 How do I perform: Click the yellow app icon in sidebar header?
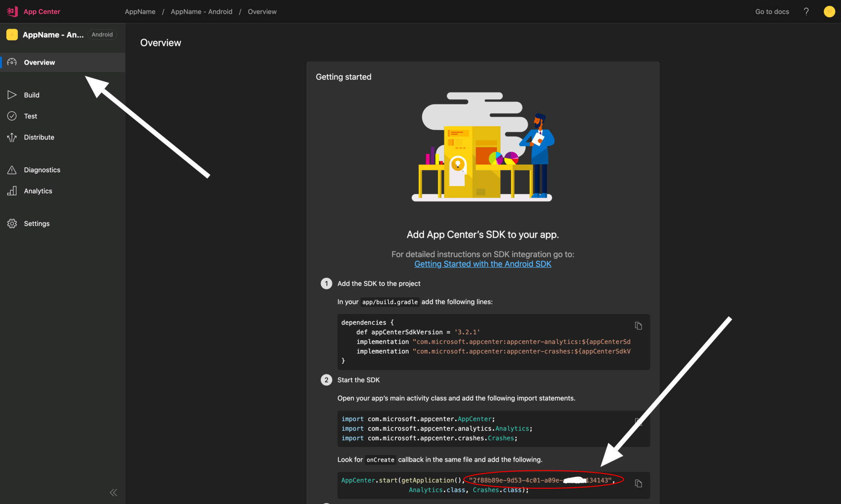[x=12, y=34]
